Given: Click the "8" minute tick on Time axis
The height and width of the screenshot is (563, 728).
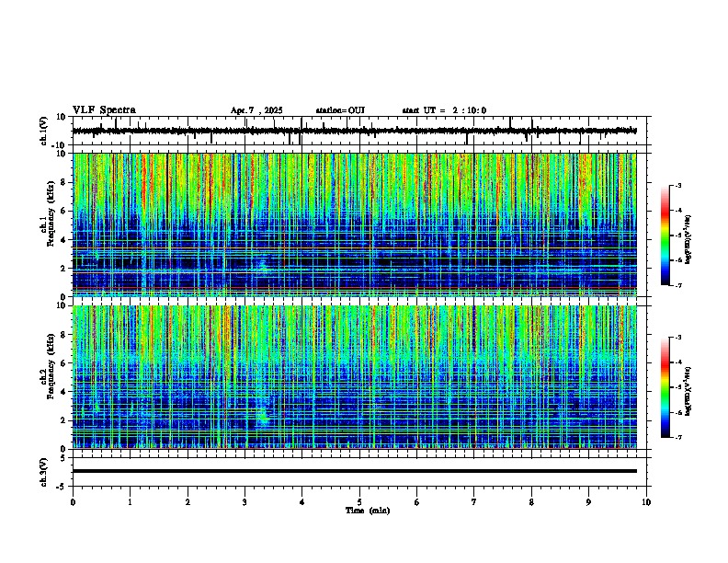Looking at the screenshot, I should (x=531, y=502).
